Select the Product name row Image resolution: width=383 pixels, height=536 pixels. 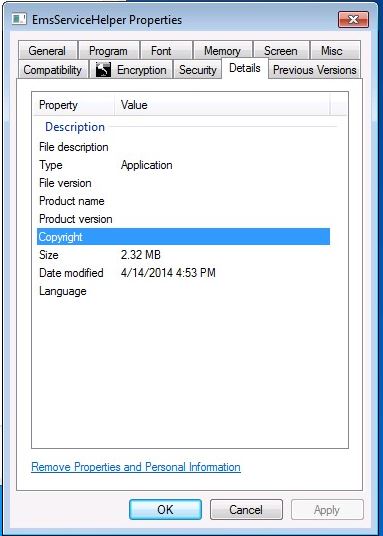pos(183,201)
